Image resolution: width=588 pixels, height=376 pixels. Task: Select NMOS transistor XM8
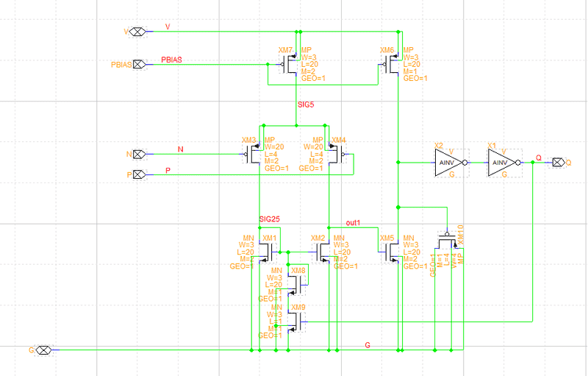pos(298,285)
